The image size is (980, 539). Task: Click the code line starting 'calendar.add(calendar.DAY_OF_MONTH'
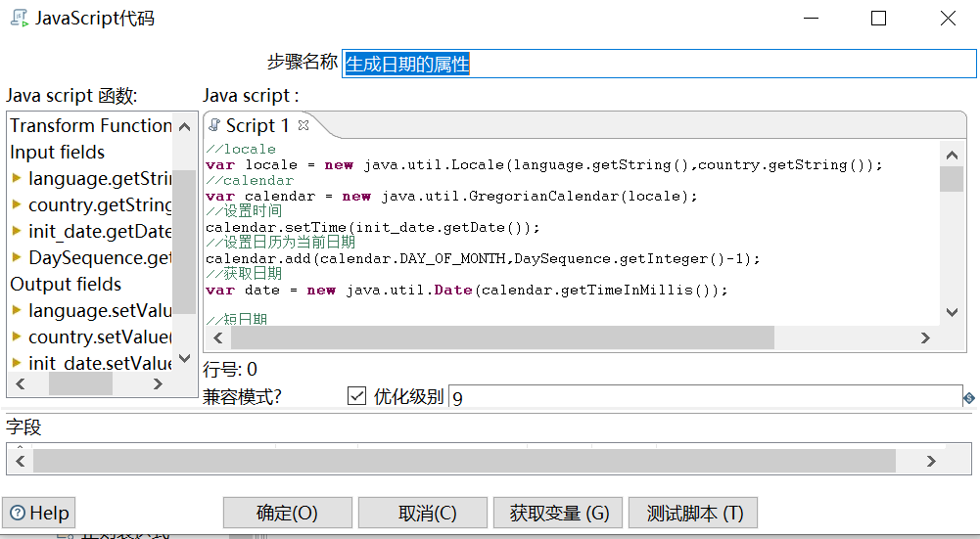point(483,258)
